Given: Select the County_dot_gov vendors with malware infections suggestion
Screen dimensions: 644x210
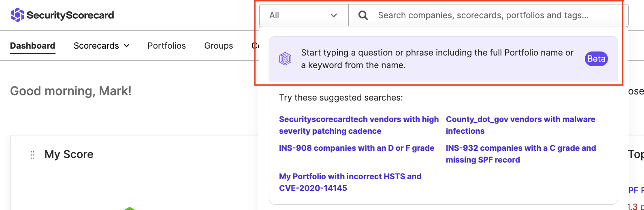Looking at the screenshot, I should [x=520, y=125].
